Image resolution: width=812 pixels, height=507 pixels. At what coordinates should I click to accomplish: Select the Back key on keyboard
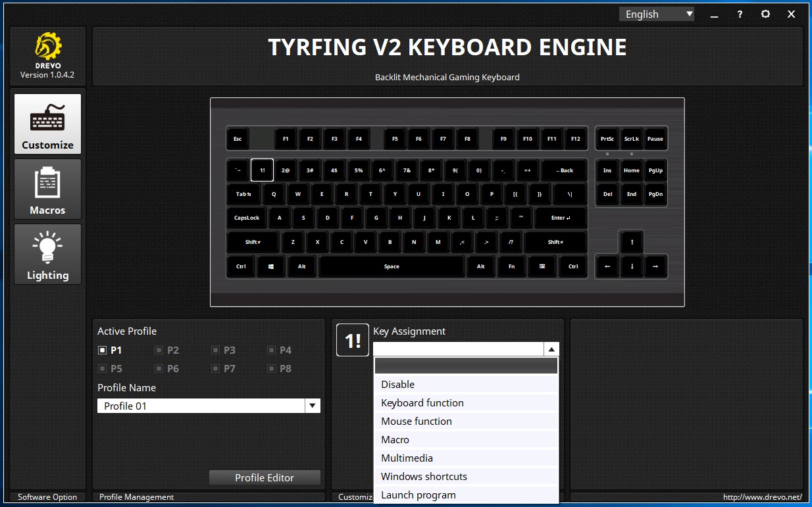pyautogui.click(x=564, y=170)
